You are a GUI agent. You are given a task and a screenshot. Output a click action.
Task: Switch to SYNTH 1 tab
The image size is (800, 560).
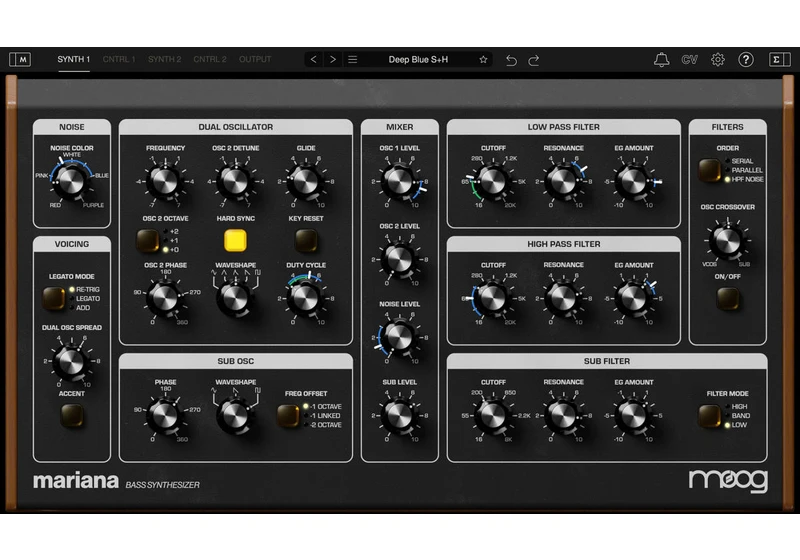(73, 59)
